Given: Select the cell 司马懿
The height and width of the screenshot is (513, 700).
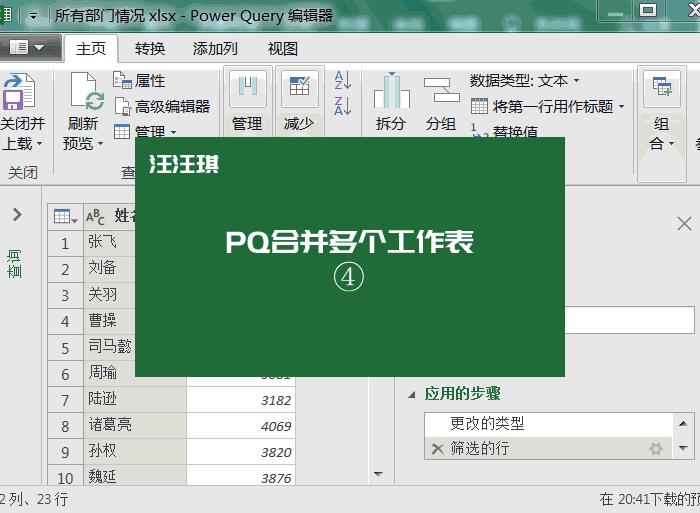Looking at the screenshot, I should point(109,347).
